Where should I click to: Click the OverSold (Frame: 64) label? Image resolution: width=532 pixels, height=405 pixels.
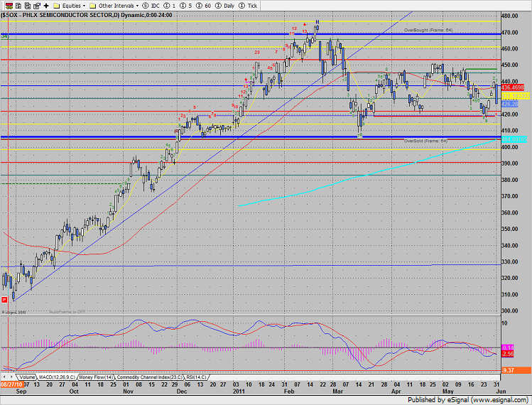(425, 141)
